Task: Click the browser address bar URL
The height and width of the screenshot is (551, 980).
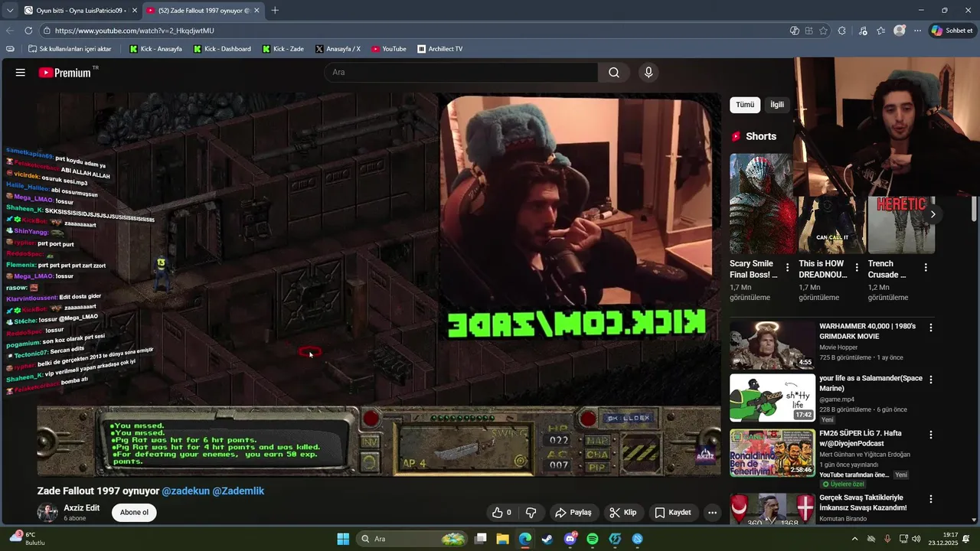Action: click(x=413, y=31)
